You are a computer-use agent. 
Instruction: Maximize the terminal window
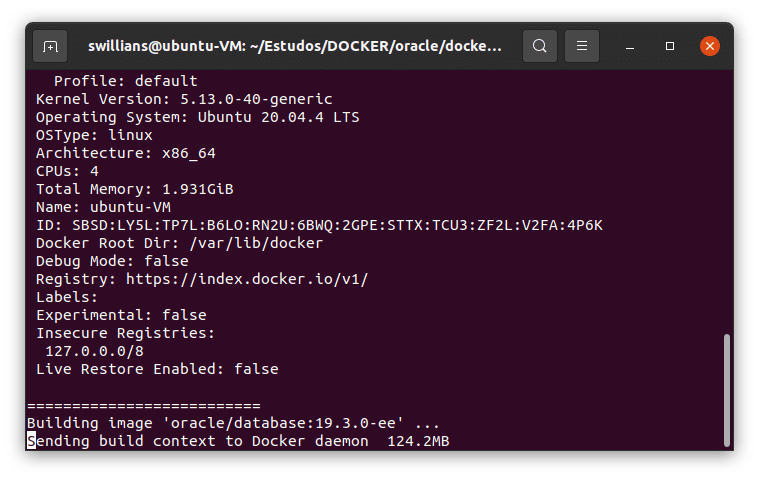point(670,46)
